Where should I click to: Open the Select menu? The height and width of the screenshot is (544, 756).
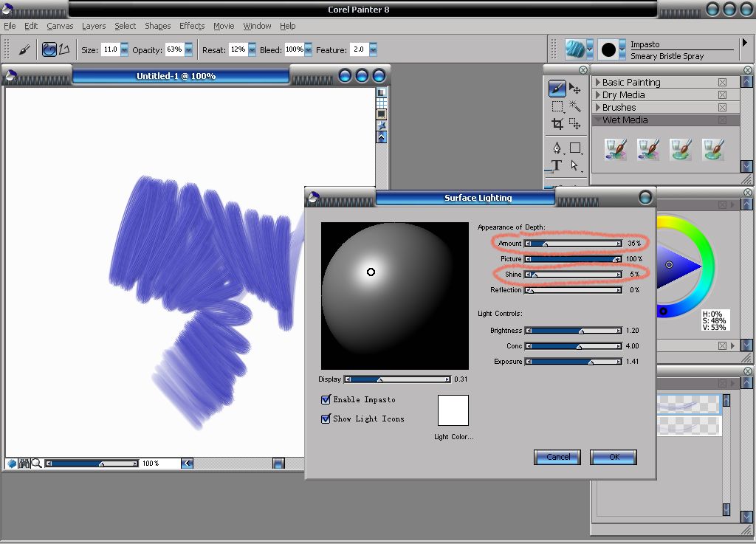click(125, 26)
